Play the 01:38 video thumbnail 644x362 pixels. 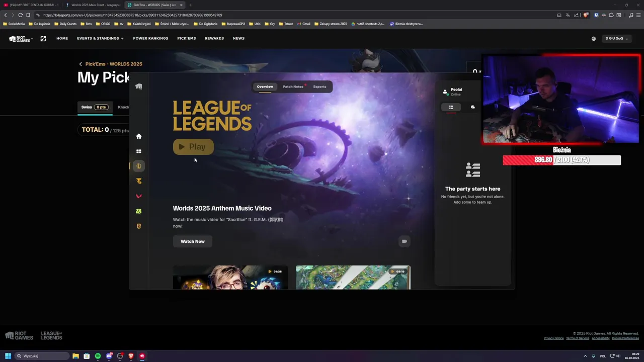(x=230, y=277)
